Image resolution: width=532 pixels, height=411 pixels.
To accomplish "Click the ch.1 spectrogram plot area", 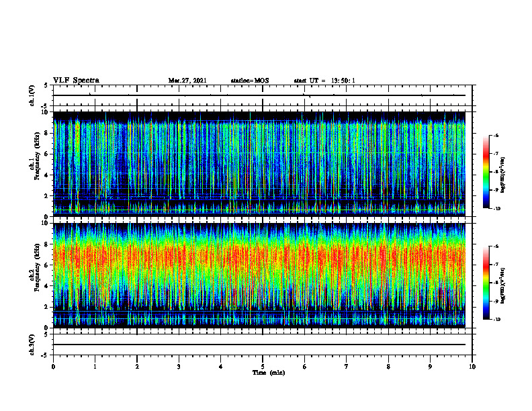I will pos(259,164).
